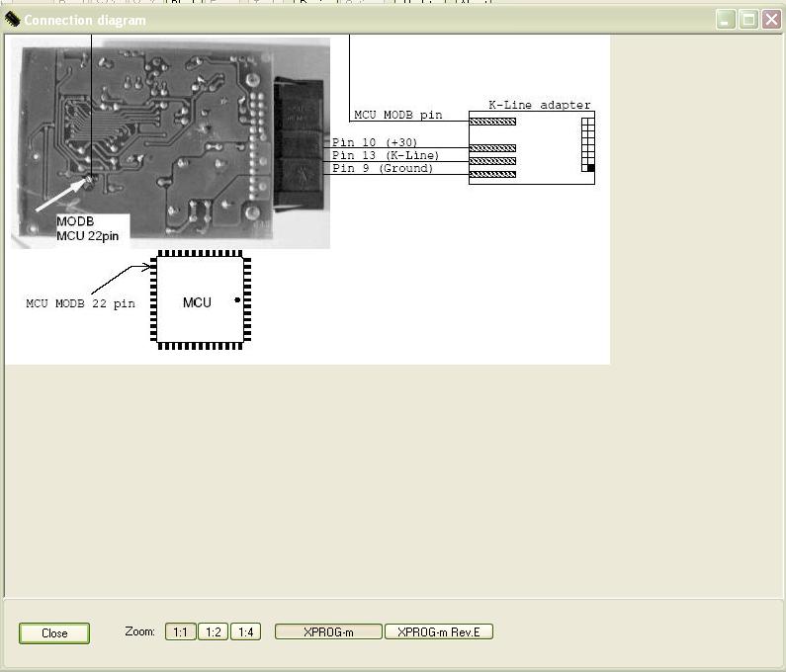The image size is (786, 672).
Task: Minimize the Connection diagram window
Action: [x=726, y=20]
